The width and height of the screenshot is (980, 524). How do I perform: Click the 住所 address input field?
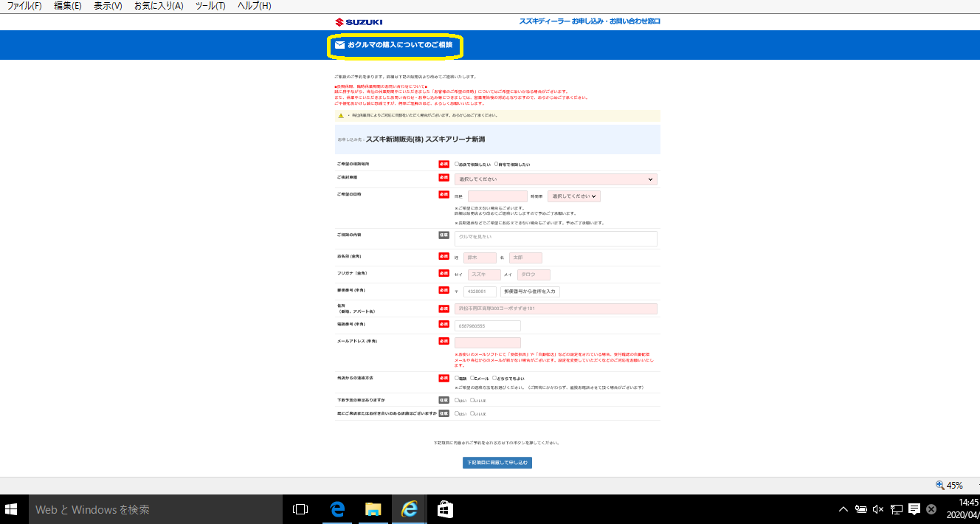(x=556, y=308)
